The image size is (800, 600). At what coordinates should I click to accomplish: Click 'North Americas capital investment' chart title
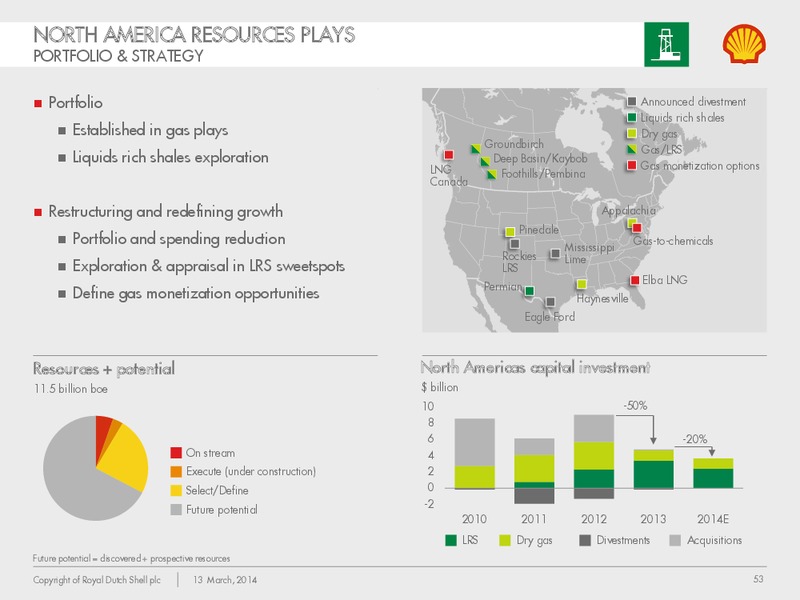[x=535, y=367]
